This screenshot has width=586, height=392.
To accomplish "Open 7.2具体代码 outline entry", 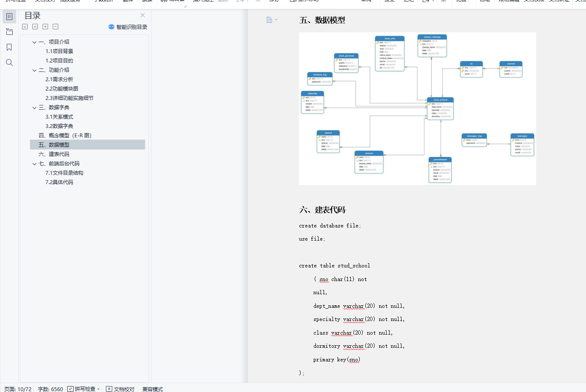I will click(59, 182).
